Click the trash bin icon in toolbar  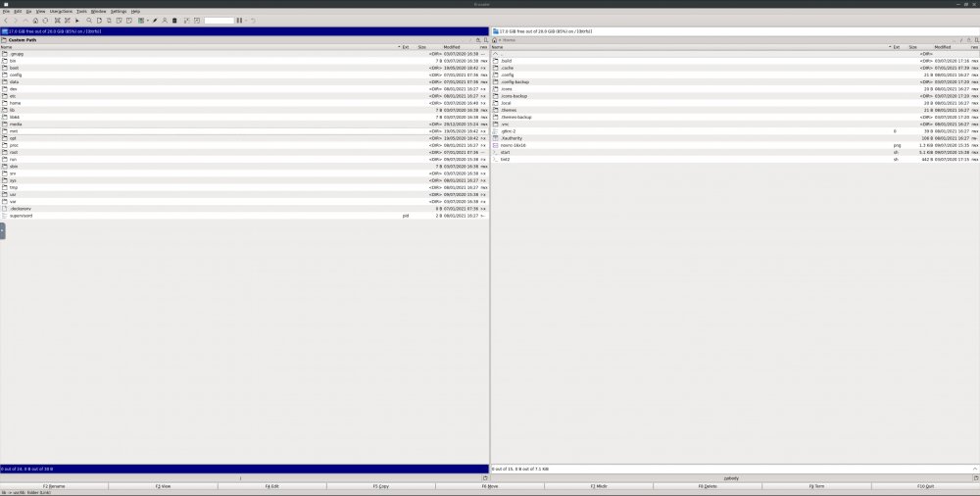coord(174,21)
